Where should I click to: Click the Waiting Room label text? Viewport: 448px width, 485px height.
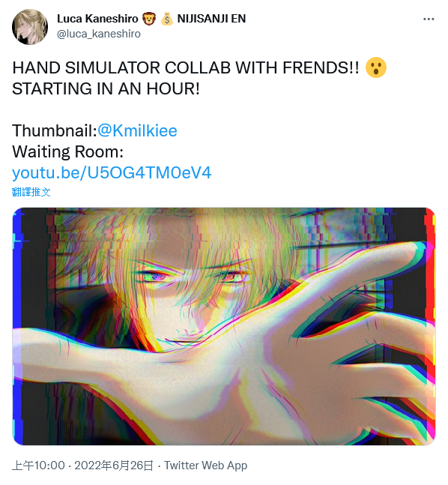(x=67, y=151)
